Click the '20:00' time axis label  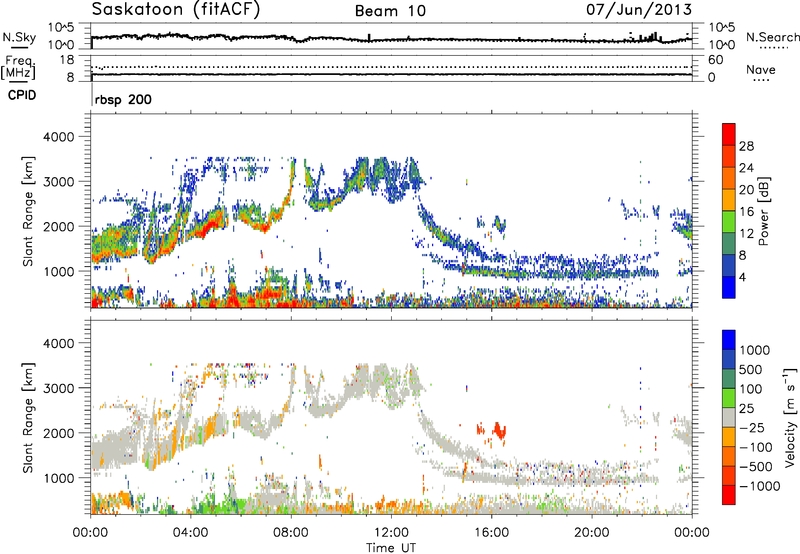(x=591, y=533)
